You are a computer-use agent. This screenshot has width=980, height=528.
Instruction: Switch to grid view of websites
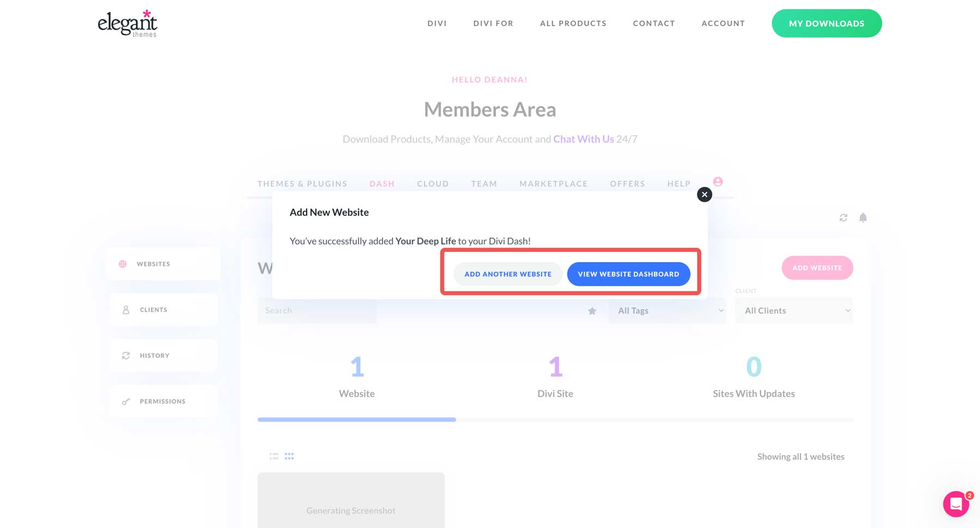(289, 456)
